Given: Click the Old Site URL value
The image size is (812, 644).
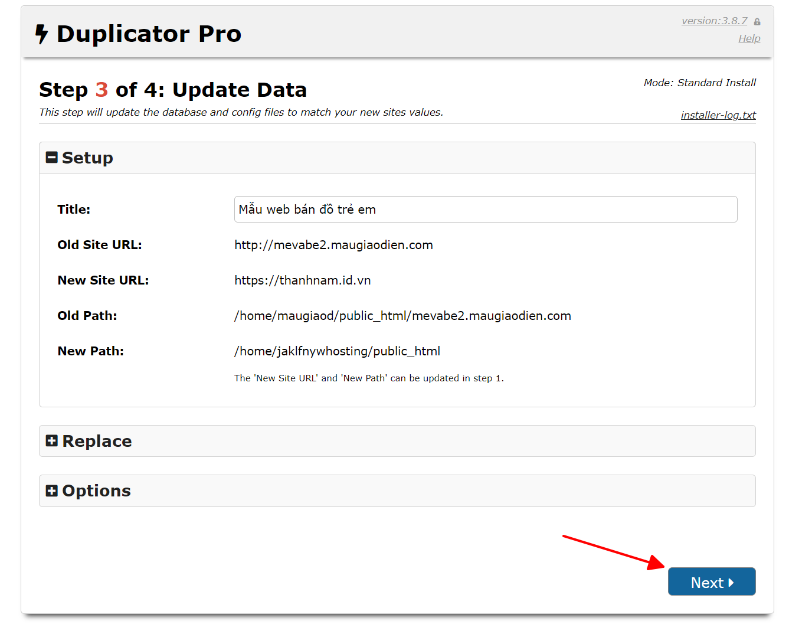Looking at the screenshot, I should tap(333, 245).
